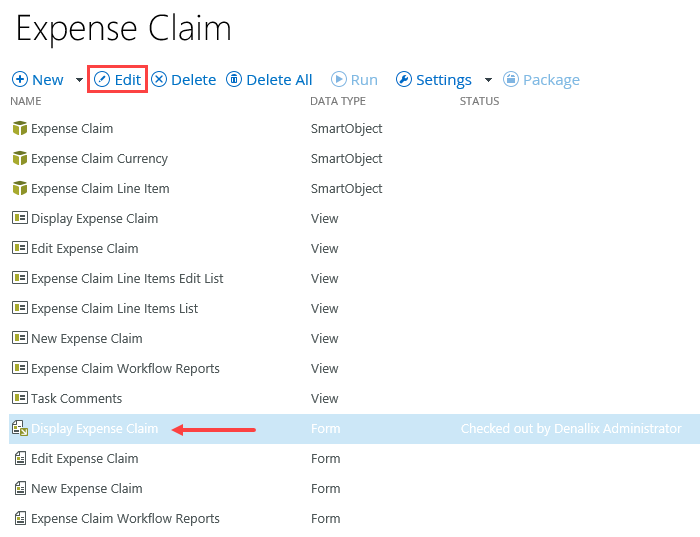Viewport: 700px width, 537px height.
Task: Open the New dropdown arrow
Action: [x=79, y=80]
